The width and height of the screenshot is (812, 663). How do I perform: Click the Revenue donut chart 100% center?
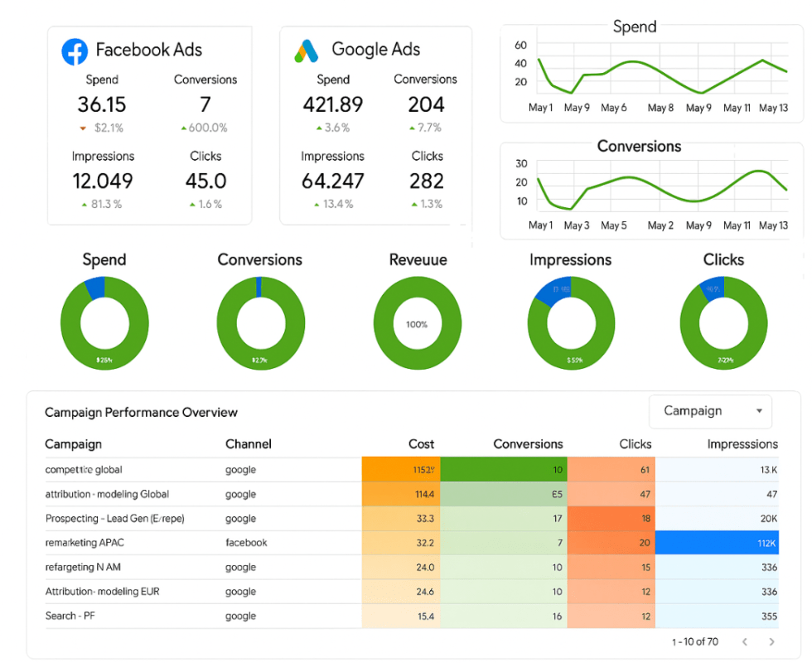click(x=417, y=324)
